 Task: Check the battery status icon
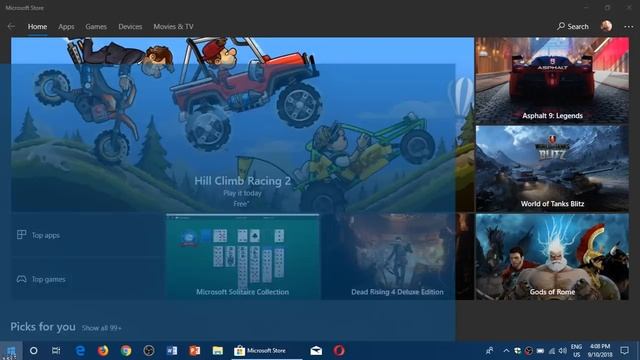click(x=540, y=351)
